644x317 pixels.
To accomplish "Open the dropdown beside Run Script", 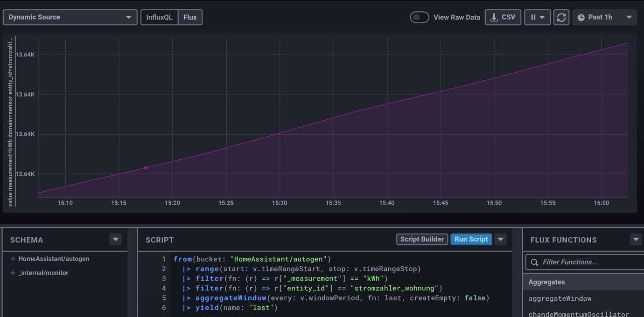I will coord(500,239).
